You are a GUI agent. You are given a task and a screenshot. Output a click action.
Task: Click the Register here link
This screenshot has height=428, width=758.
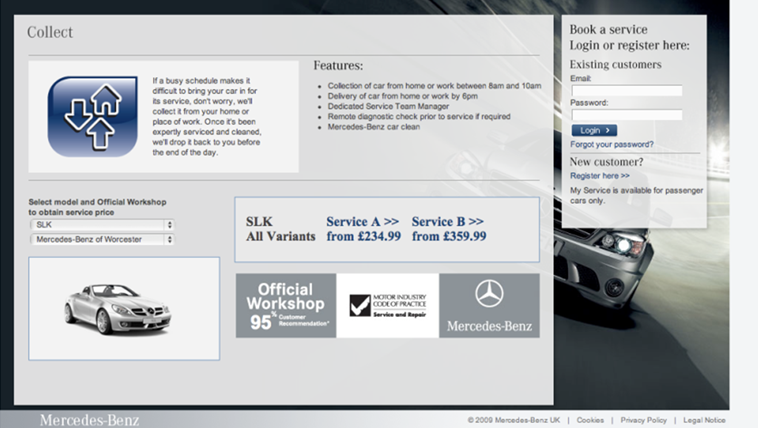[x=599, y=175]
